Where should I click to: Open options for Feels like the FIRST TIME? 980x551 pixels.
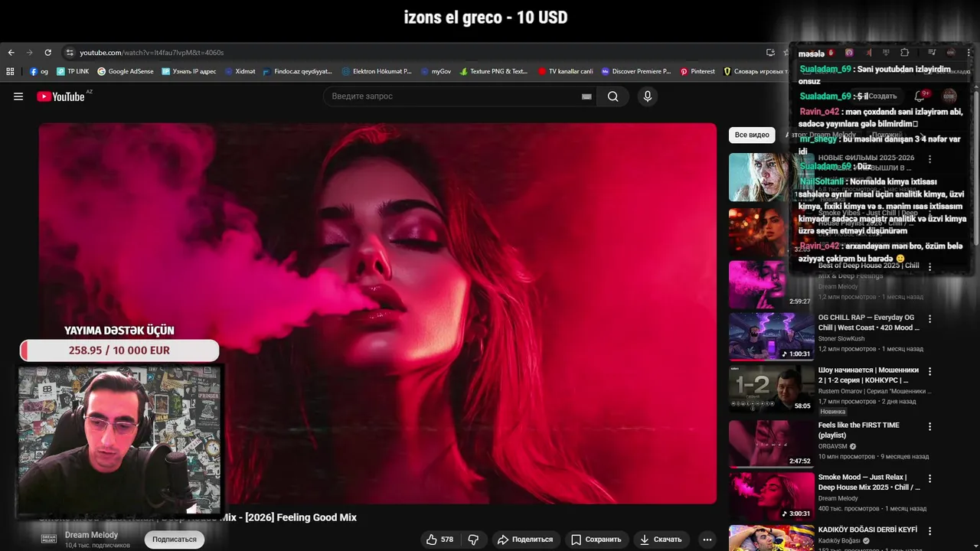point(929,426)
